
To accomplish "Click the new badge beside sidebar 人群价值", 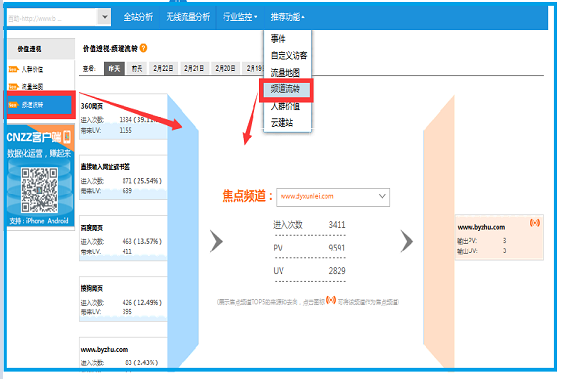I will [x=13, y=69].
